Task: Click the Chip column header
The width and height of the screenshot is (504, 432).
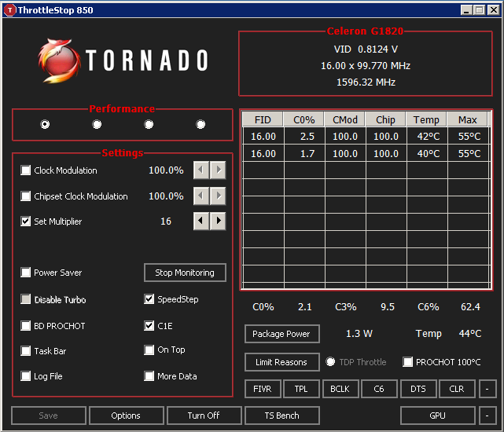Action: tap(385, 119)
